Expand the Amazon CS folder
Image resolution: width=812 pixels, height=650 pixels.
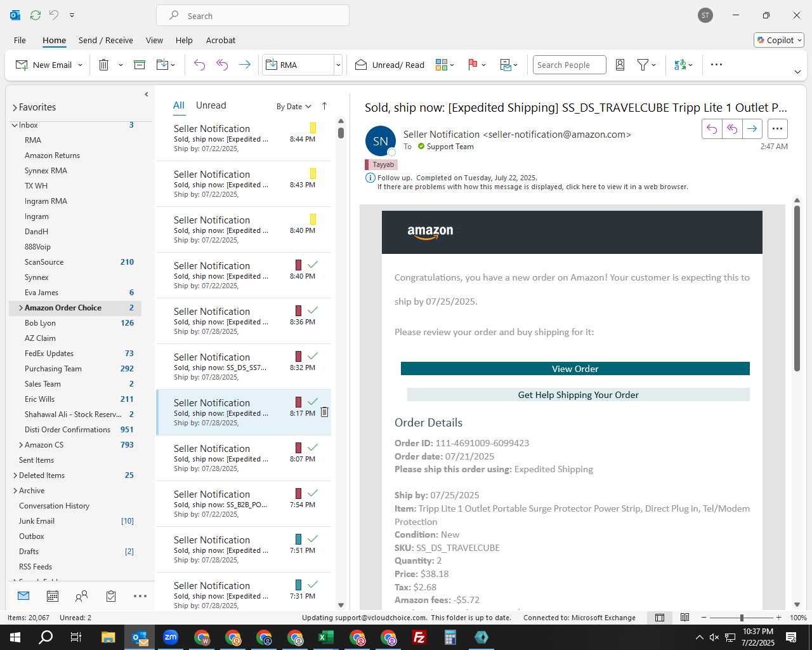point(21,445)
